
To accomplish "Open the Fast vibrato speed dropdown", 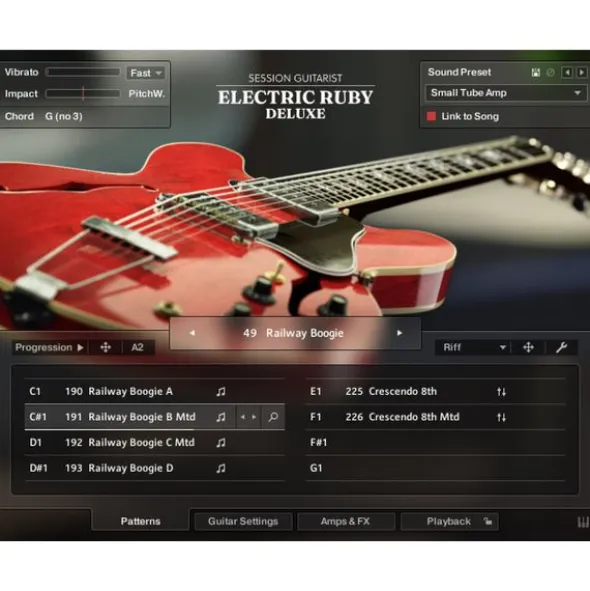I will click(x=146, y=73).
